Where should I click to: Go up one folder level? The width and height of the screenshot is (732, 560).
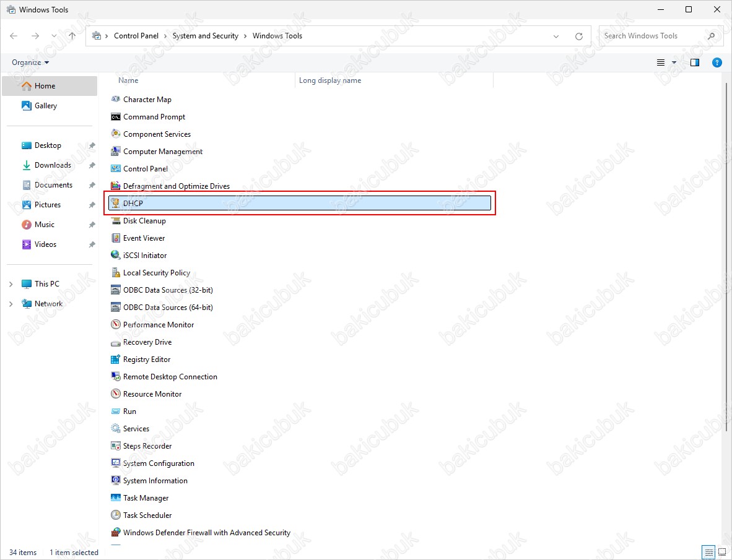tap(72, 36)
